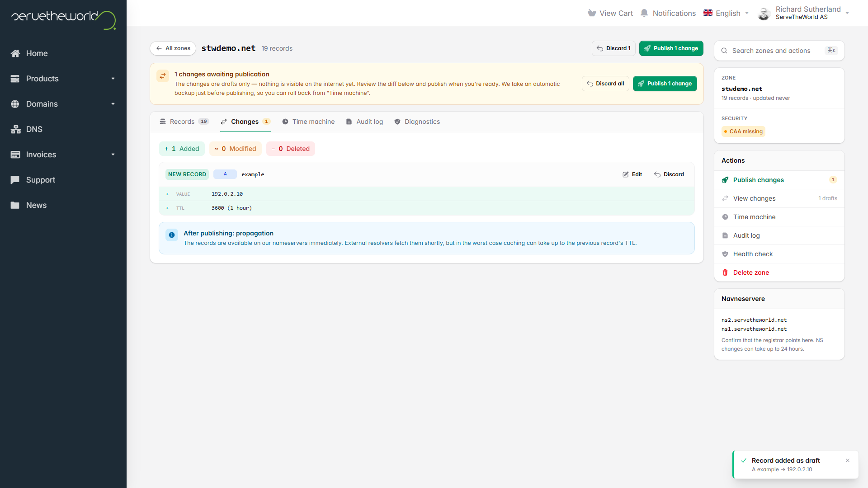Click the 3600 (1 hour) TTL row
Screen dimensions: 868x488
pyautogui.click(x=426, y=208)
